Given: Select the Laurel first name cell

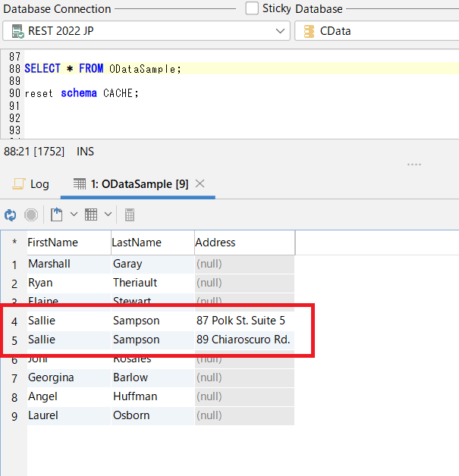Looking at the screenshot, I should click(x=69, y=415).
